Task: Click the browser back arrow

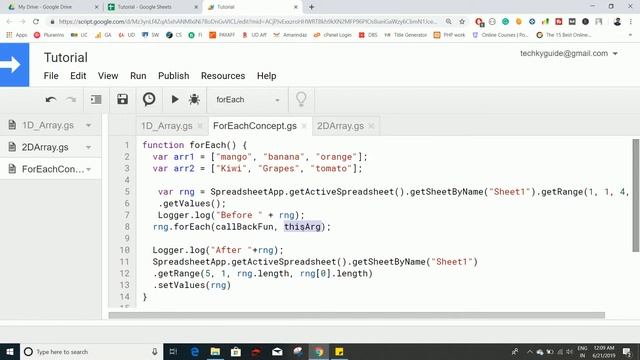Action: (9, 22)
